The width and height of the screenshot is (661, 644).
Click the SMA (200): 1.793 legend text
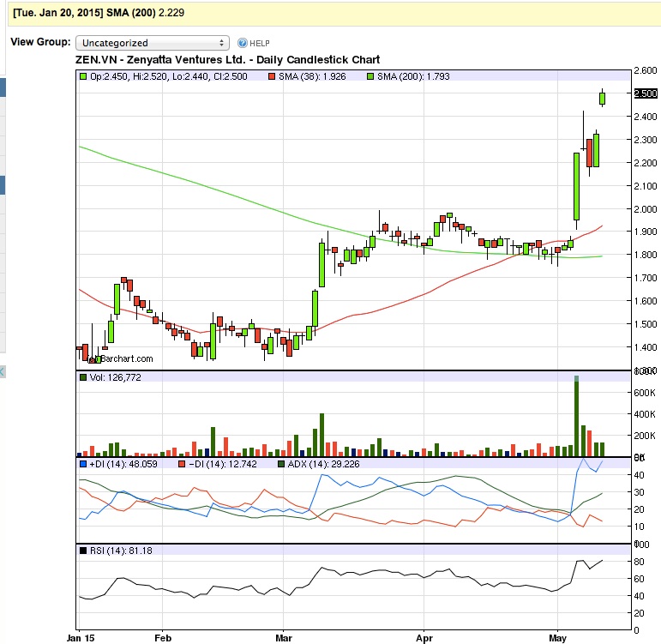413,77
